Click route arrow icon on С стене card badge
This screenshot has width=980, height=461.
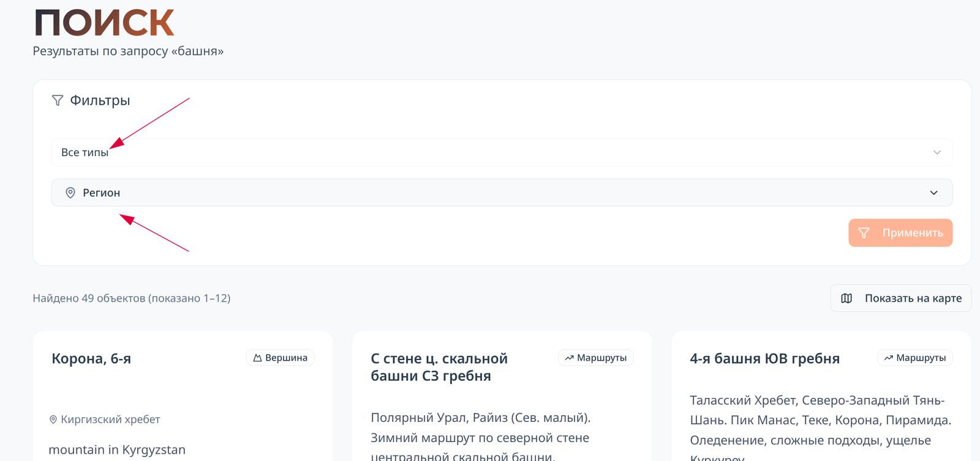pos(569,358)
